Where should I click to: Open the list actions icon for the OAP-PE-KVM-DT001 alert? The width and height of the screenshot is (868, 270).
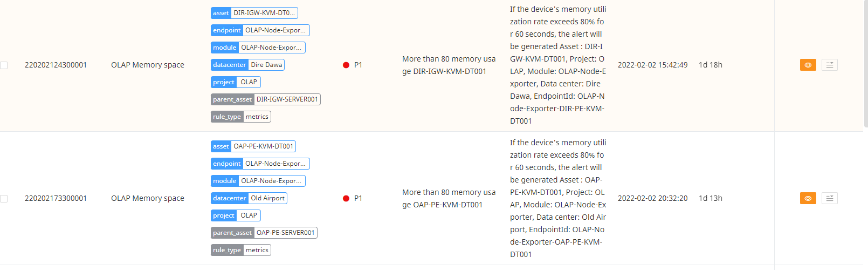coord(829,198)
